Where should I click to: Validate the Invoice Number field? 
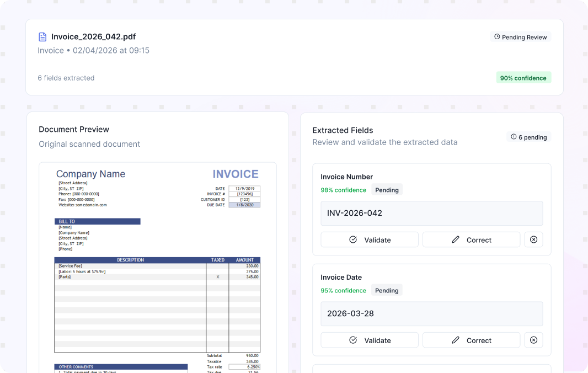pyautogui.click(x=370, y=239)
